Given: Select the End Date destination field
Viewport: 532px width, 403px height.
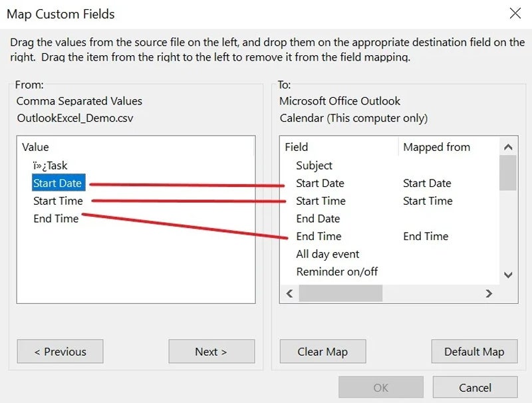Looking at the screenshot, I should click(318, 219).
